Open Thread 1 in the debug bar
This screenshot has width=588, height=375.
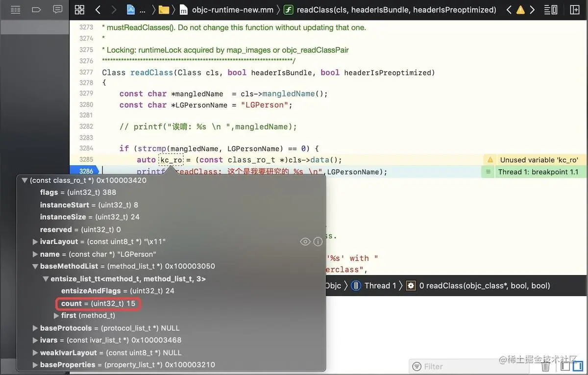[x=380, y=286]
